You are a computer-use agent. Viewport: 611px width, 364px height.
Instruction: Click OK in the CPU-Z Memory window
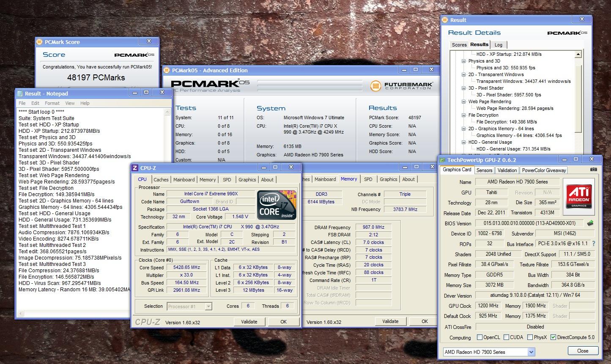(x=425, y=321)
